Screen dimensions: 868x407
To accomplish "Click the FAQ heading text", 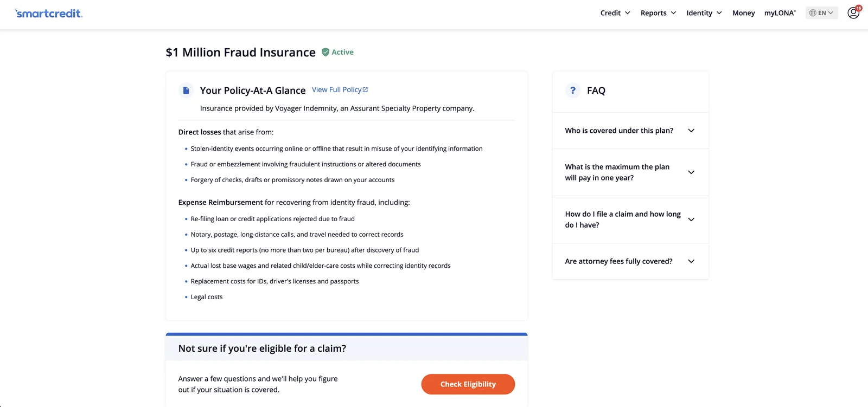I will 596,91.
